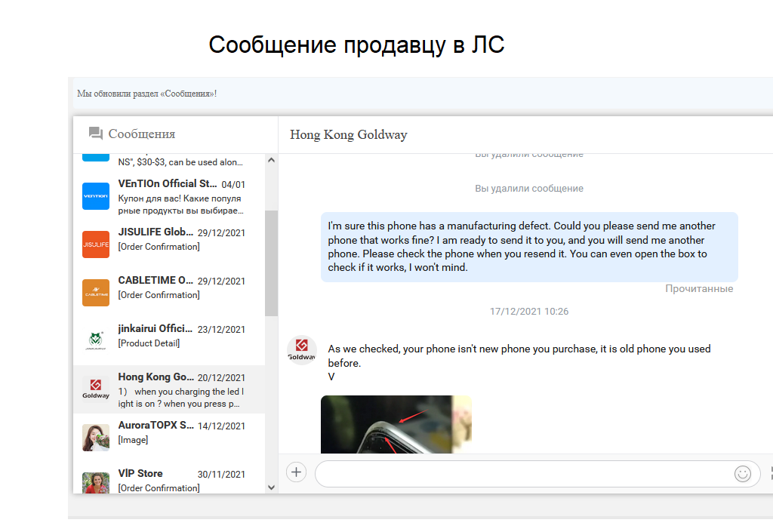This screenshot has width=773, height=532.
Task: Select the Hong Kong Goldway chat in list
Action: [169, 389]
